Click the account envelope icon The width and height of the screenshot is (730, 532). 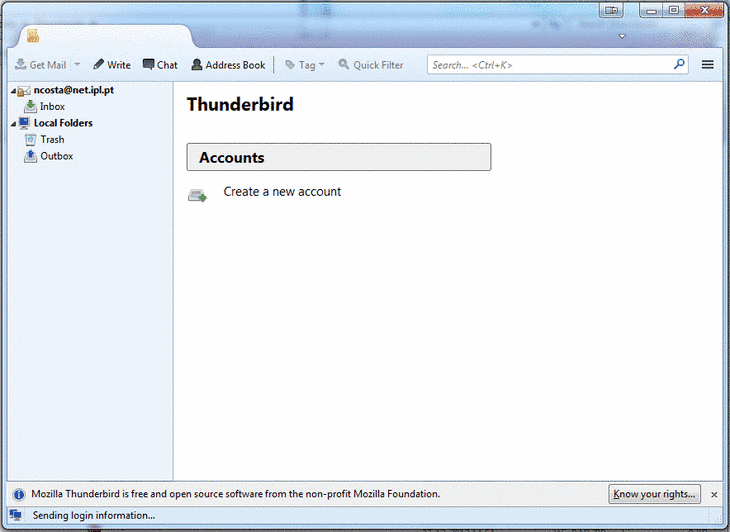24,91
